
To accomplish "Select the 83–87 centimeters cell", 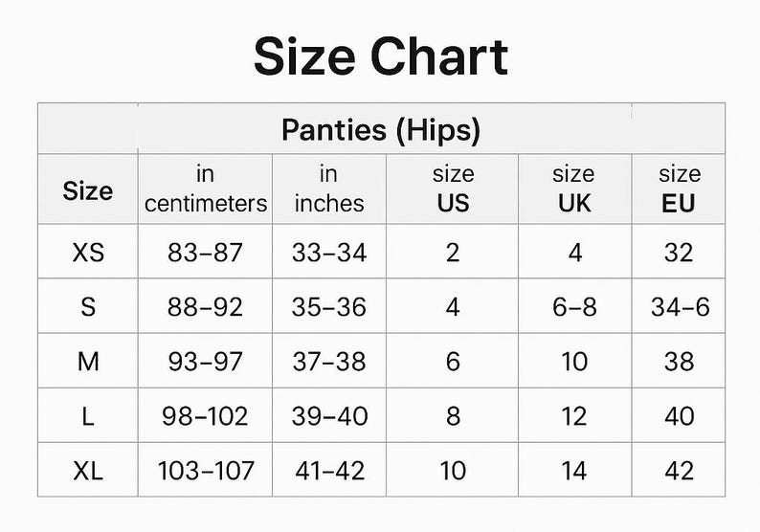I will tap(205, 253).
